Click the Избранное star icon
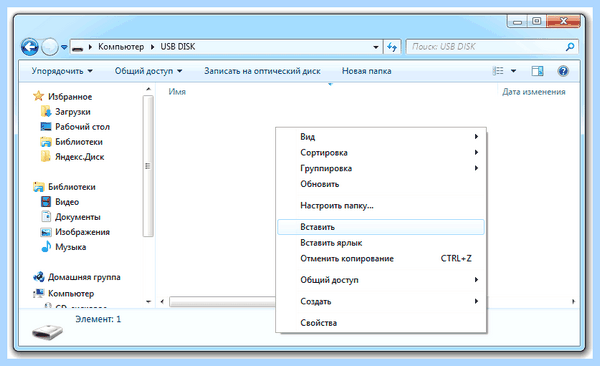The height and width of the screenshot is (366, 600). tap(38, 96)
